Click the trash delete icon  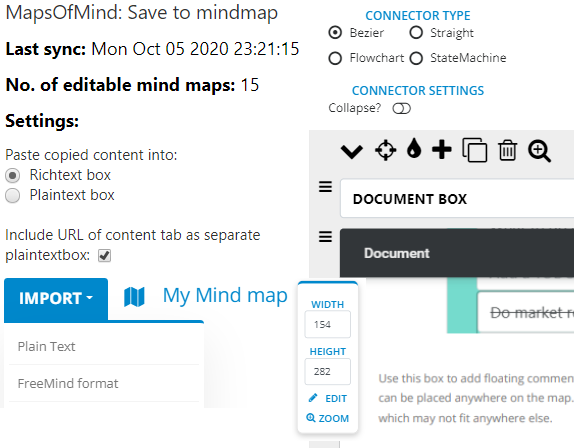[508, 150]
